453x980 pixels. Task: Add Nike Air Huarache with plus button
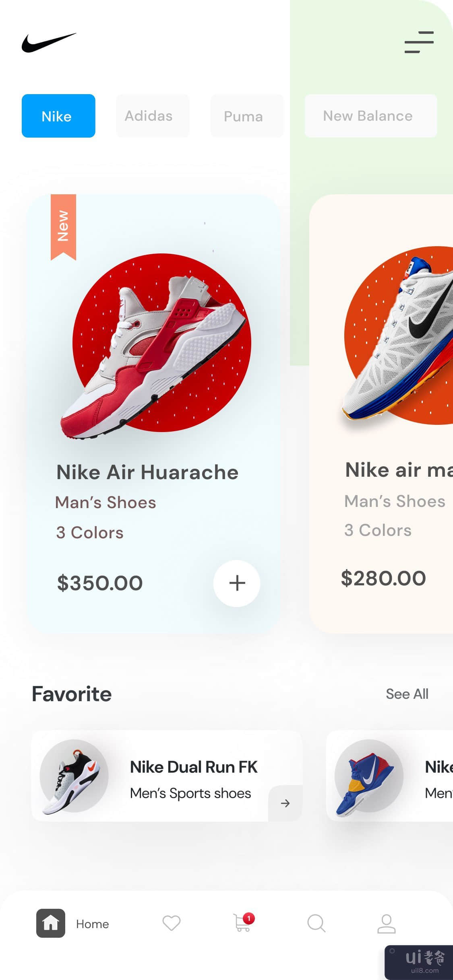[x=237, y=583]
